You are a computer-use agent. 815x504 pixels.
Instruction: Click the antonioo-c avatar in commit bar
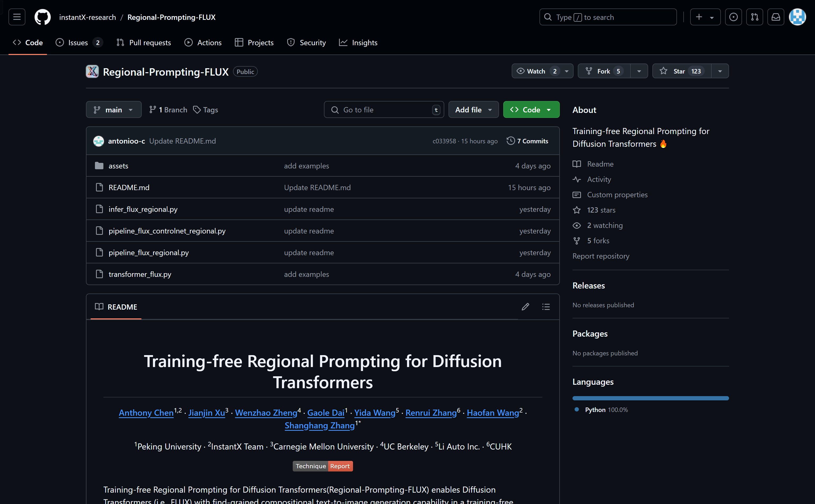pyautogui.click(x=98, y=141)
